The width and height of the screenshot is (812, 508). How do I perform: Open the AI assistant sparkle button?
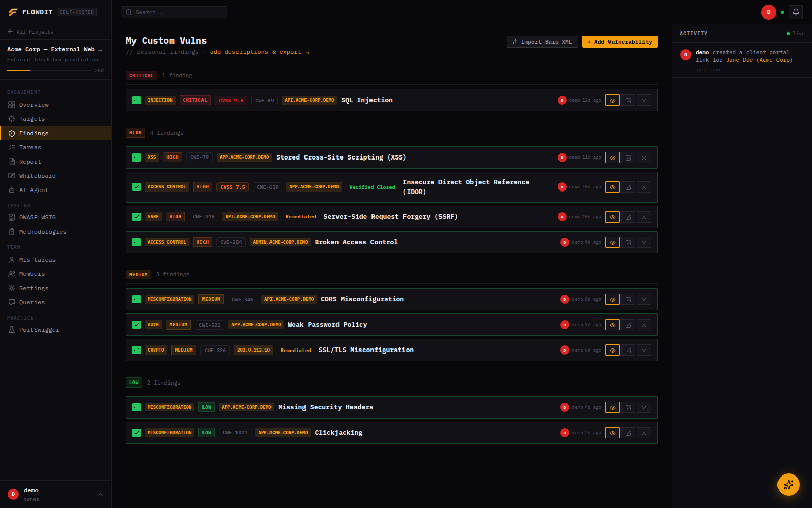[x=788, y=485]
